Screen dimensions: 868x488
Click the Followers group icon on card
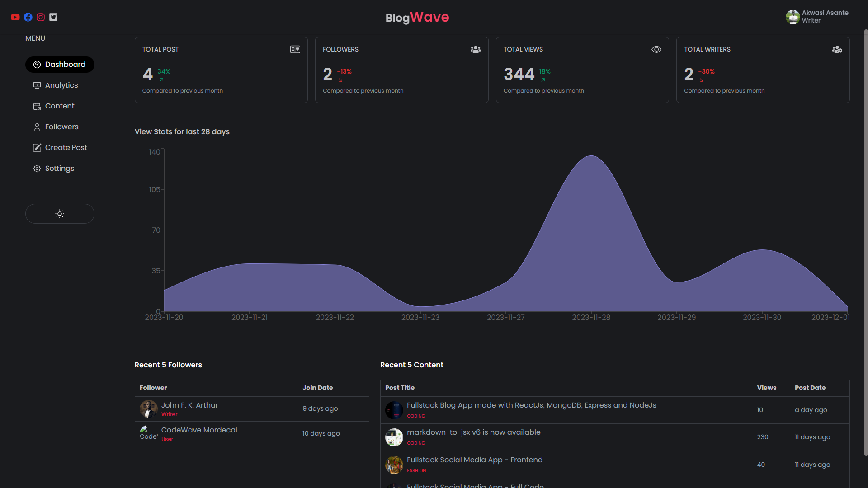point(475,49)
